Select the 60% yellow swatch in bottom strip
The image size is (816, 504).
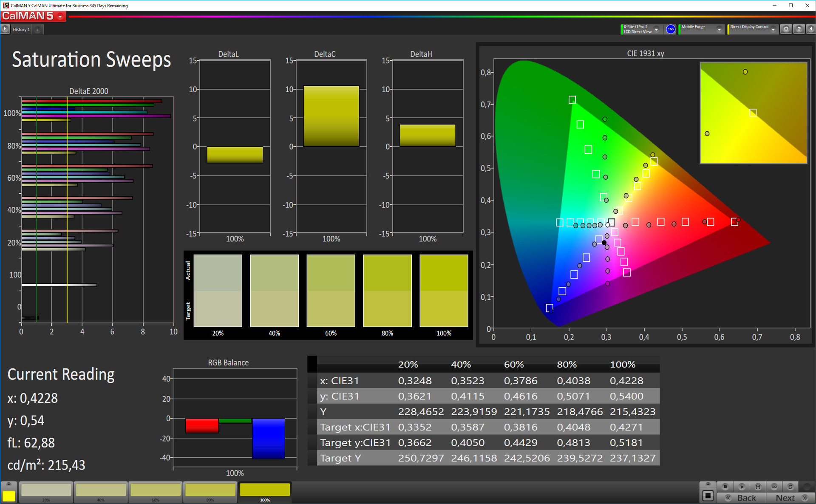coord(156,490)
